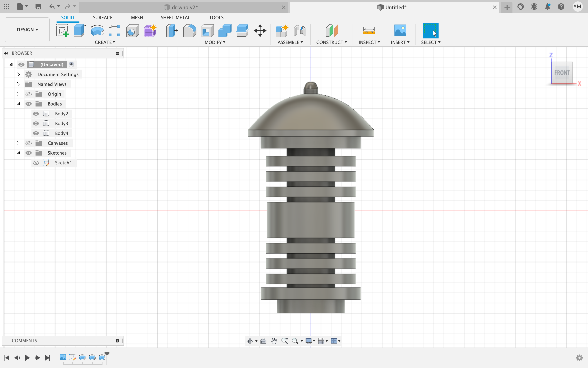Expand the Origin folder
The height and width of the screenshot is (368, 588).
tap(18, 94)
